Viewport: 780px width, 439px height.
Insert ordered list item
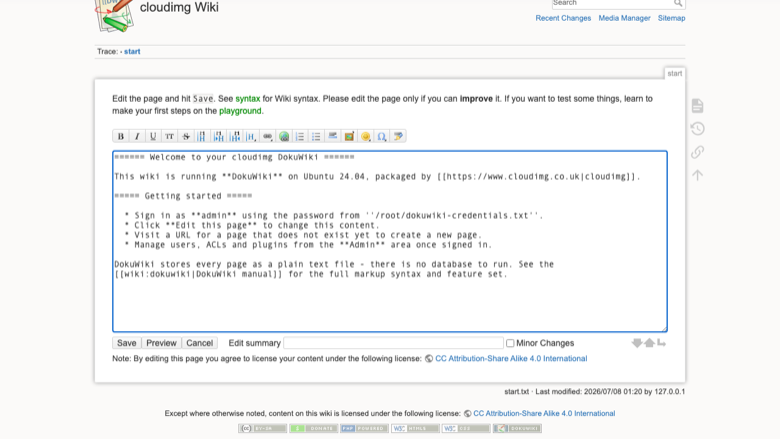pyautogui.click(x=300, y=136)
